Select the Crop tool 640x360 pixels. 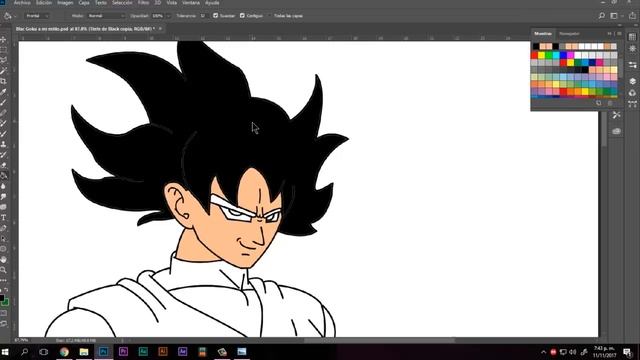[x=4, y=81]
